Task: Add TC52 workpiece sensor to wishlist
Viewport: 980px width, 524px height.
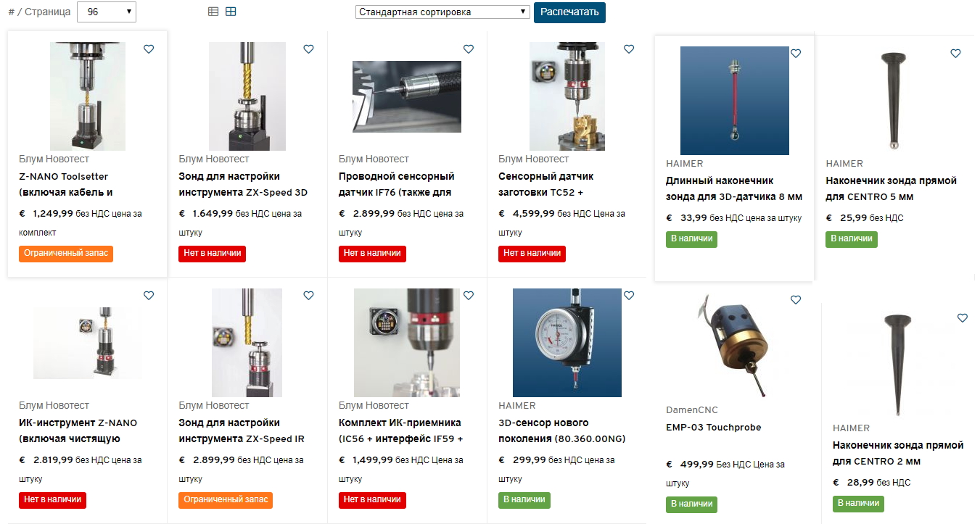Action: (629, 49)
